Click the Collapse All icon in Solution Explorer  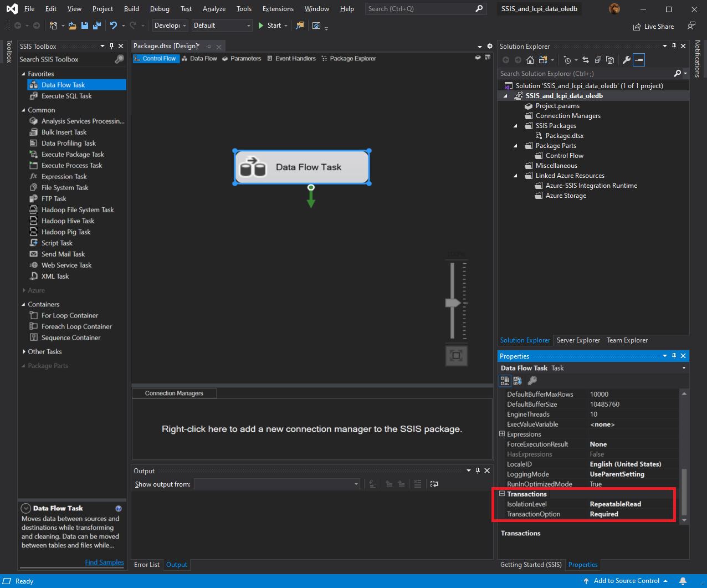(x=598, y=60)
